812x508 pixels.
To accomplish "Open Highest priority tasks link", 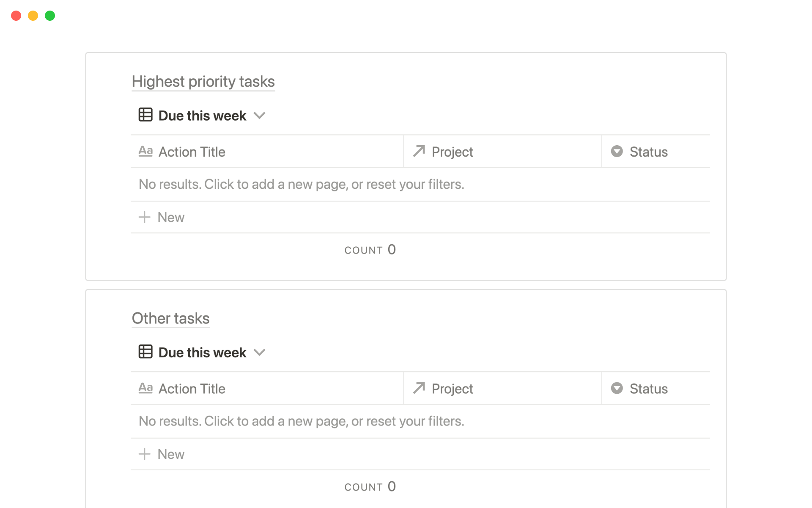I will click(203, 81).
